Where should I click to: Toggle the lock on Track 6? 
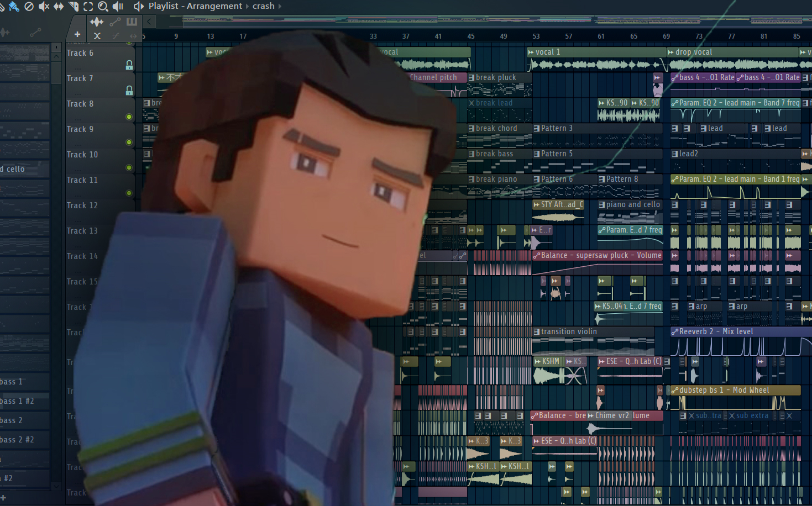(129, 65)
